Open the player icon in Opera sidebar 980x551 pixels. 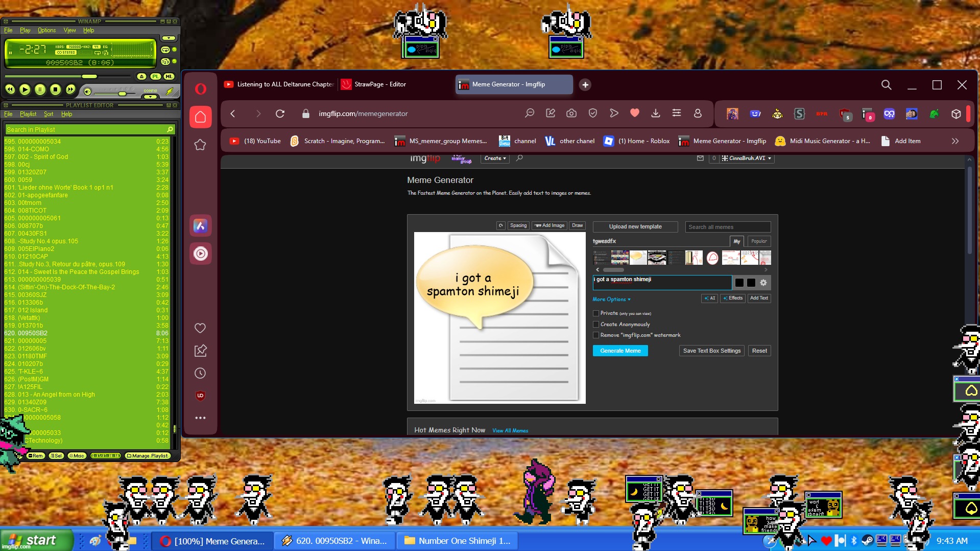tap(201, 254)
